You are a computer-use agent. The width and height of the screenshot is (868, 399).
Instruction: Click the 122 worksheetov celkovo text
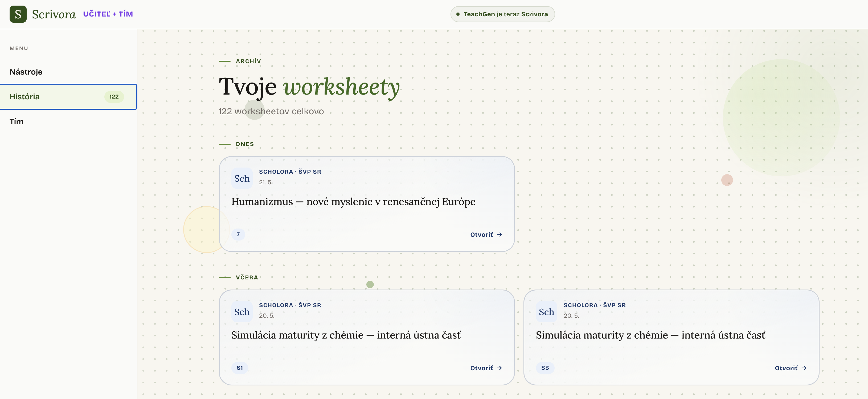tap(271, 111)
